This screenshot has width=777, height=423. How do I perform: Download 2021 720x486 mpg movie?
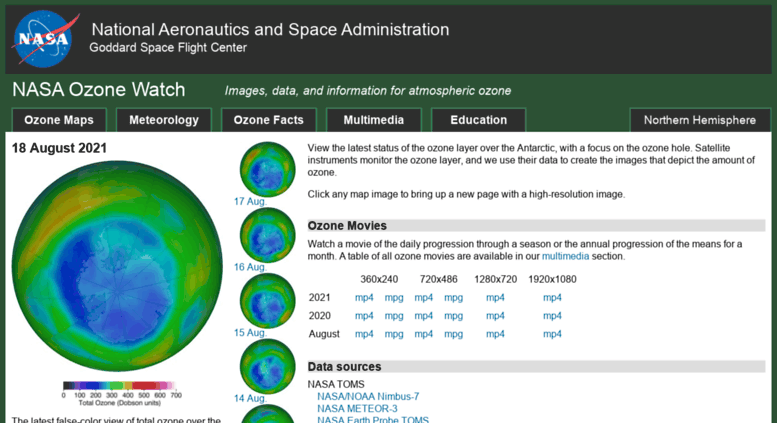pyautogui.click(x=453, y=298)
